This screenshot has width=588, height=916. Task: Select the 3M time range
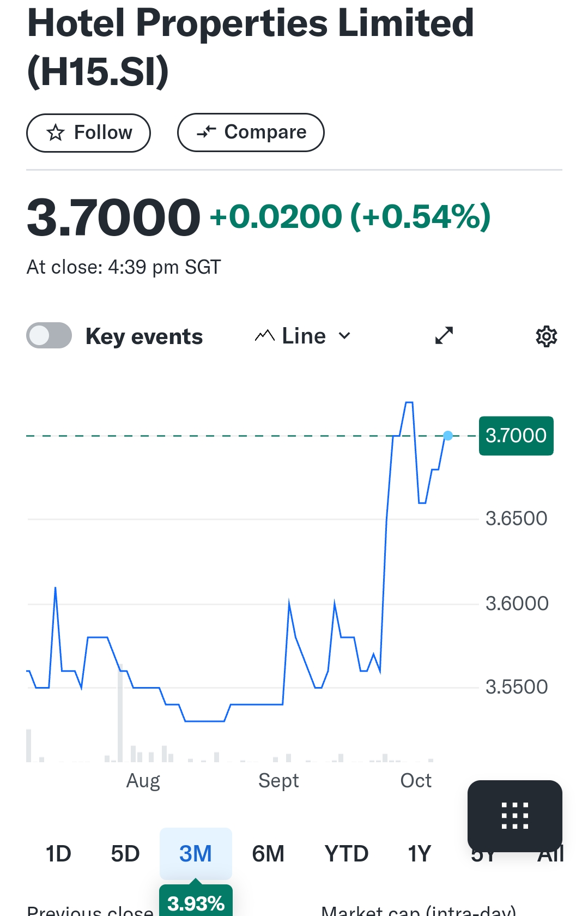(x=196, y=853)
